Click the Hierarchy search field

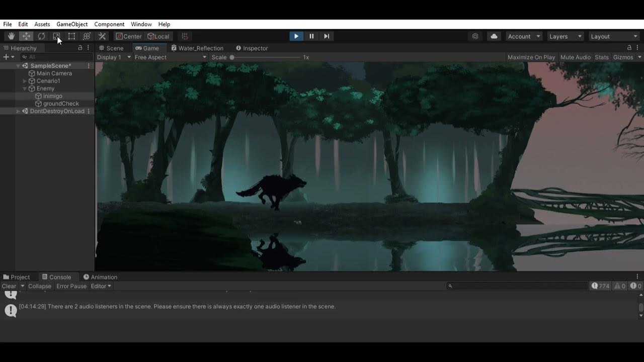point(56,57)
